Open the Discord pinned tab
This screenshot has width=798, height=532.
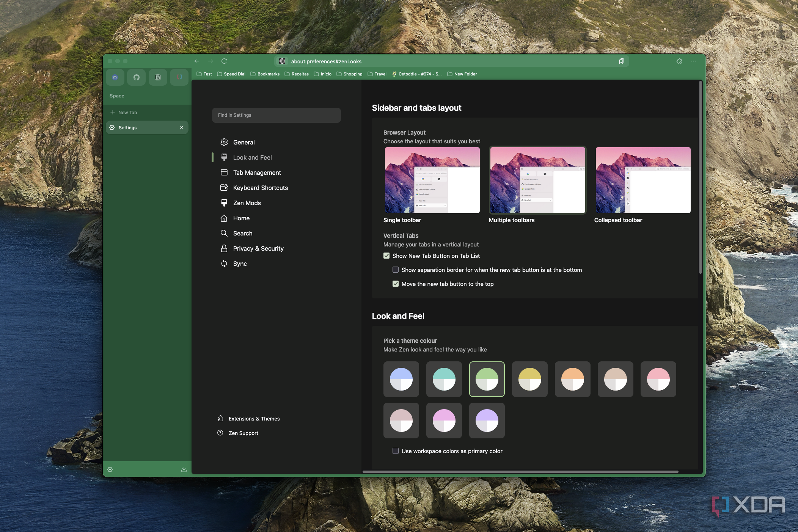point(115,77)
